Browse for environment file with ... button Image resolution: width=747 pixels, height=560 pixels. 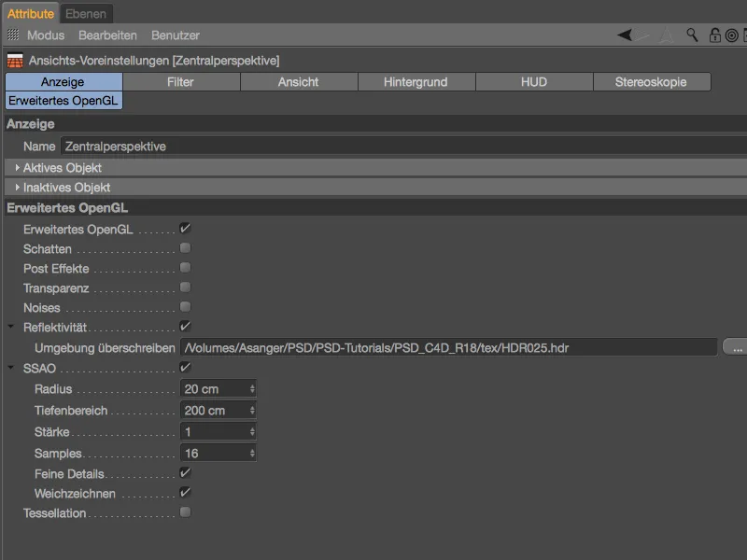pos(737,347)
